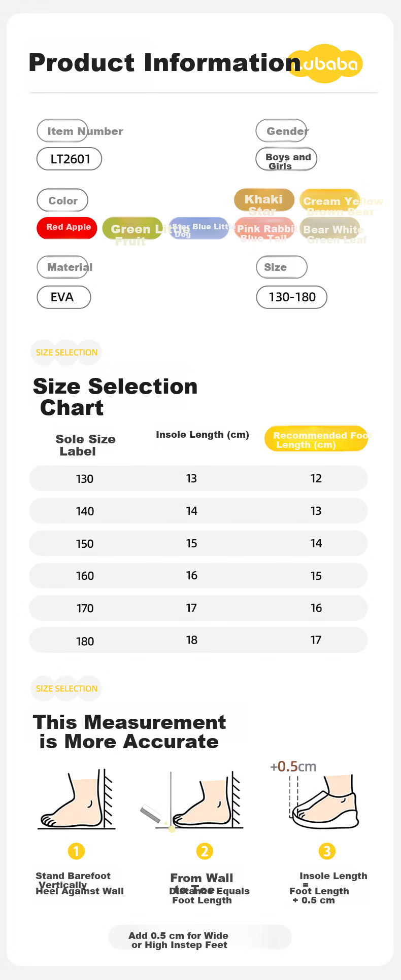Choose the Green Little Fruit color pill
The image size is (401, 980).
(132, 229)
